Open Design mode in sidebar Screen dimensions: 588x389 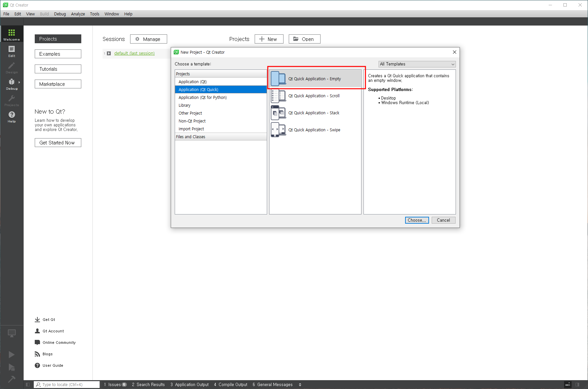click(x=11, y=68)
